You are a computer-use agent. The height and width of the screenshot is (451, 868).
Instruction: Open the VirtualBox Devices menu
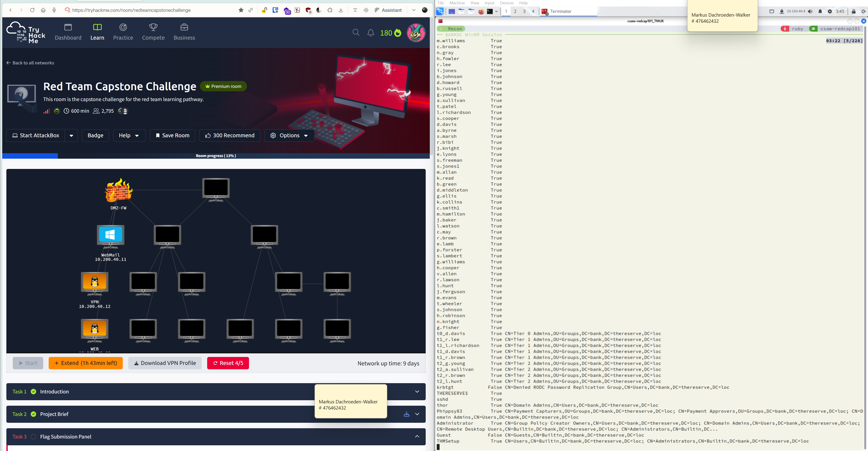(x=506, y=3)
